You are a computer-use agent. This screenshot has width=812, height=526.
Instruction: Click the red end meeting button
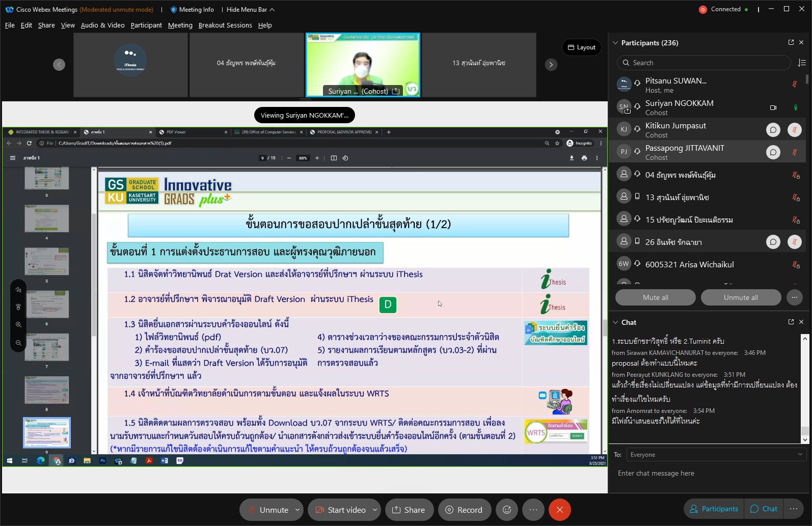[x=559, y=510]
